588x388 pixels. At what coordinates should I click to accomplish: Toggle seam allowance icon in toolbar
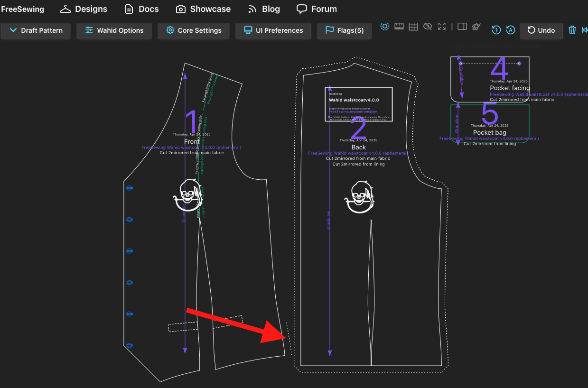[x=385, y=27]
